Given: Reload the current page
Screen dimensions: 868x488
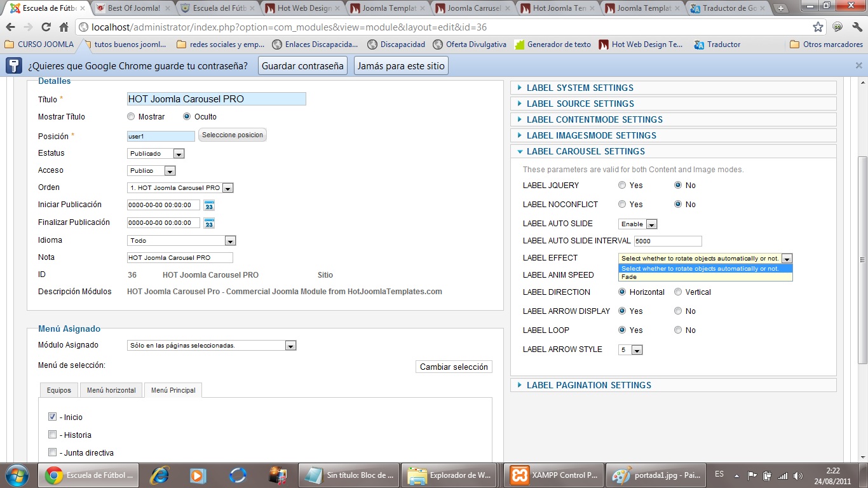Looking at the screenshot, I should click(x=46, y=27).
